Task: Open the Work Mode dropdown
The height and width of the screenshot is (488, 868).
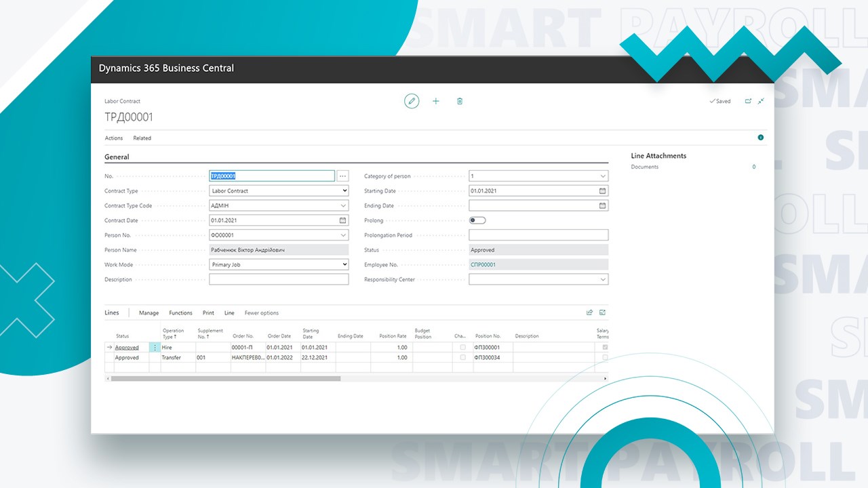Action: [279, 265]
